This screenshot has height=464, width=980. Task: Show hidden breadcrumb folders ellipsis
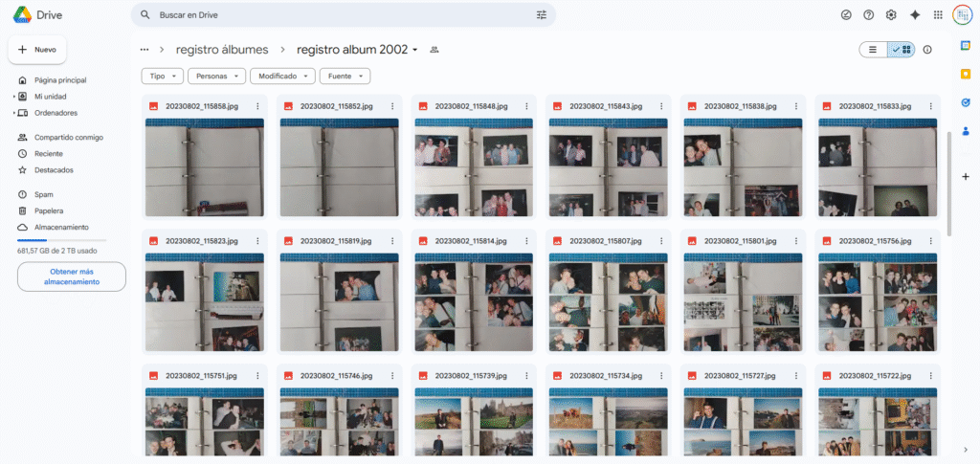point(145,50)
